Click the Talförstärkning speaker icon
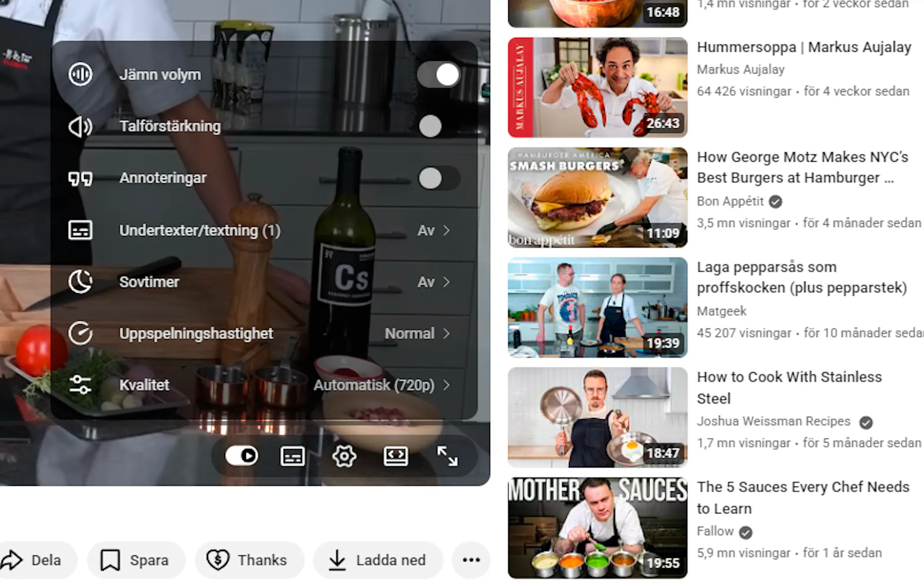 [80, 126]
